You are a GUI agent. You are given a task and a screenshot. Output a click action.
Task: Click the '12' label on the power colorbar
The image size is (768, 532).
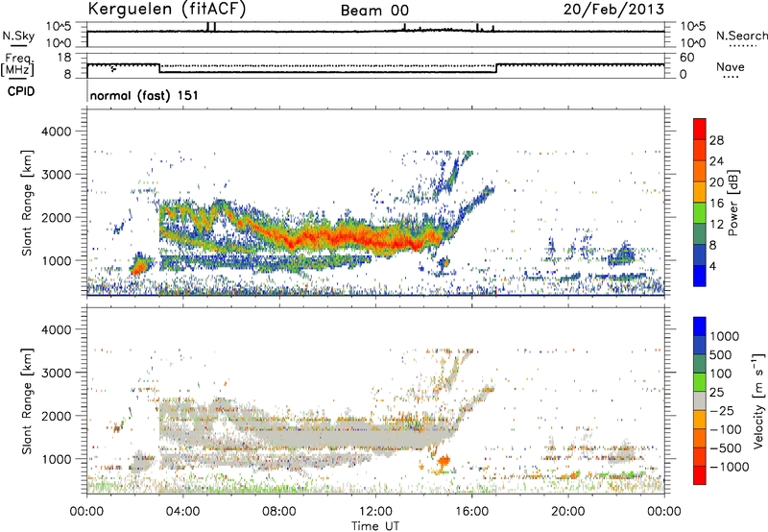pyautogui.click(x=716, y=225)
